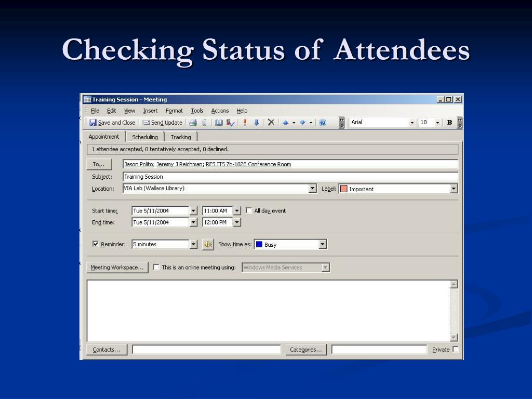
Task: Click the paperclip Insert File icon
Action: click(204, 123)
